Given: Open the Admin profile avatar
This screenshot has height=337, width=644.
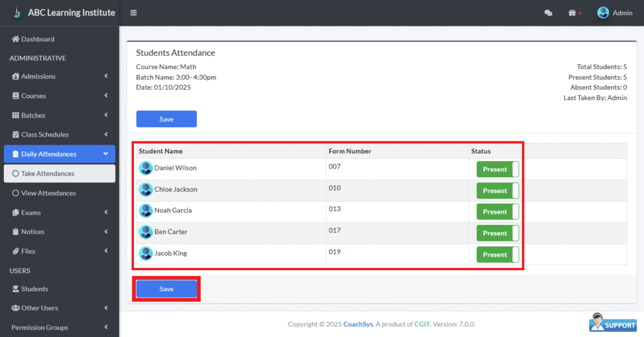Looking at the screenshot, I should point(603,13).
